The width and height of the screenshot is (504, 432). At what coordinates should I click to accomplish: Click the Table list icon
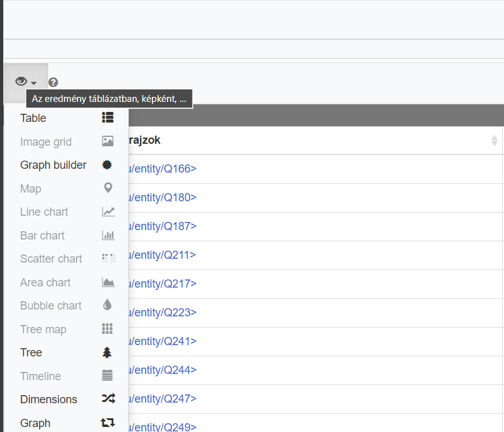(x=108, y=118)
